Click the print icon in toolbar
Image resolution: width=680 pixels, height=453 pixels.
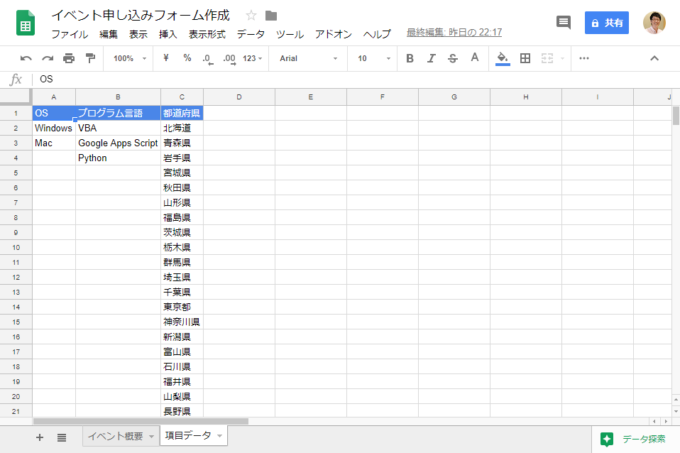(69, 59)
